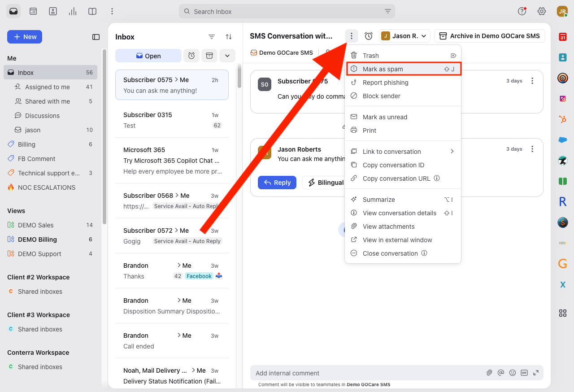574x392 pixels.
Task: Show archived conversations tab icon
Action: [x=209, y=56]
